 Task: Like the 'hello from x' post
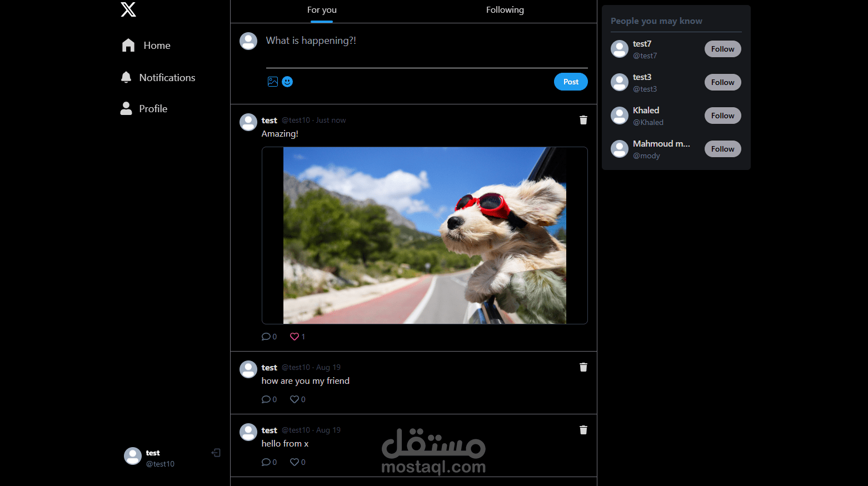click(x=295, y=462)
